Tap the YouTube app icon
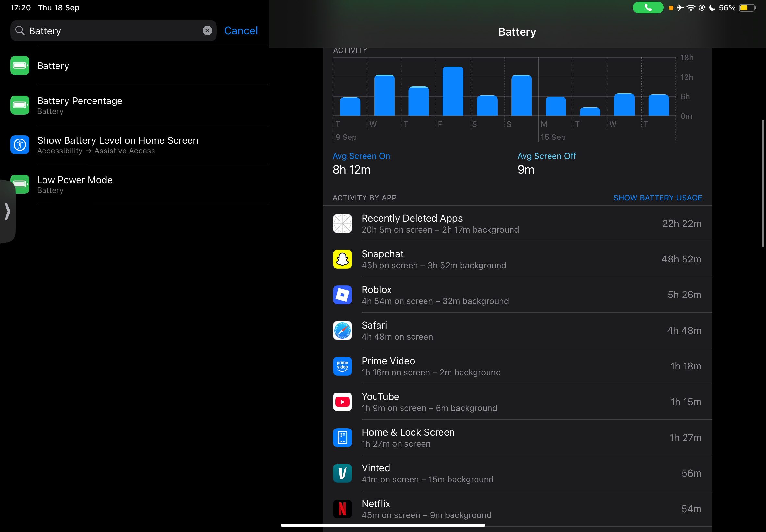This screenshot has height=532, width=766. pos(342,402)
